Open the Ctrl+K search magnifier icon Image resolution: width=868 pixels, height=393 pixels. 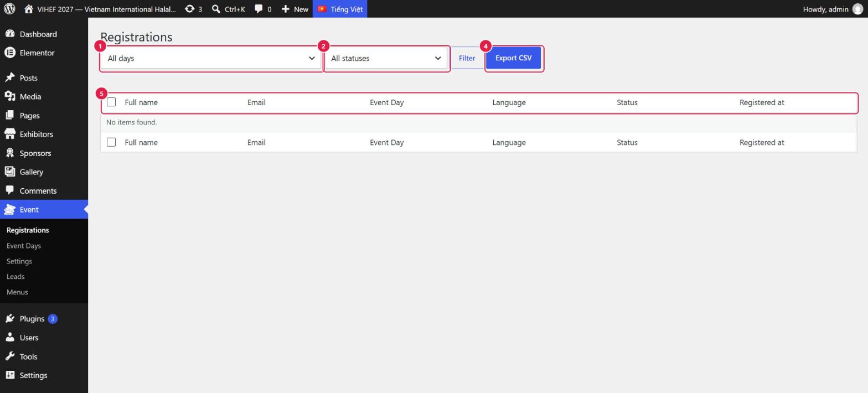216,9
